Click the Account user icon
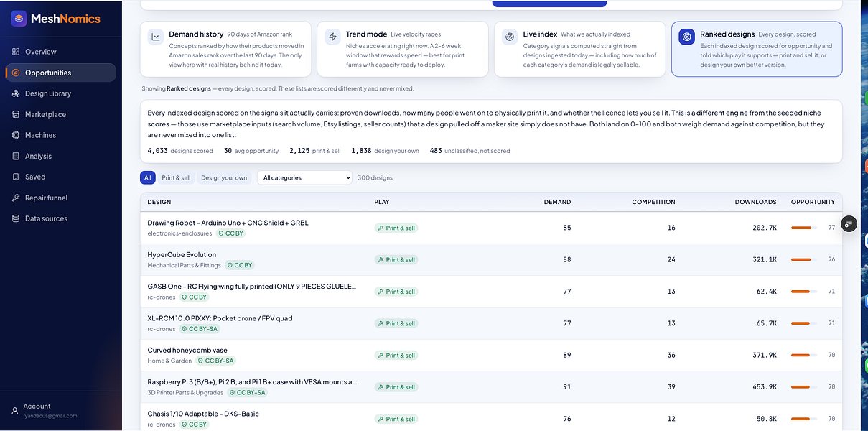This screenshot has height=431, width=868. coord(14,411)
